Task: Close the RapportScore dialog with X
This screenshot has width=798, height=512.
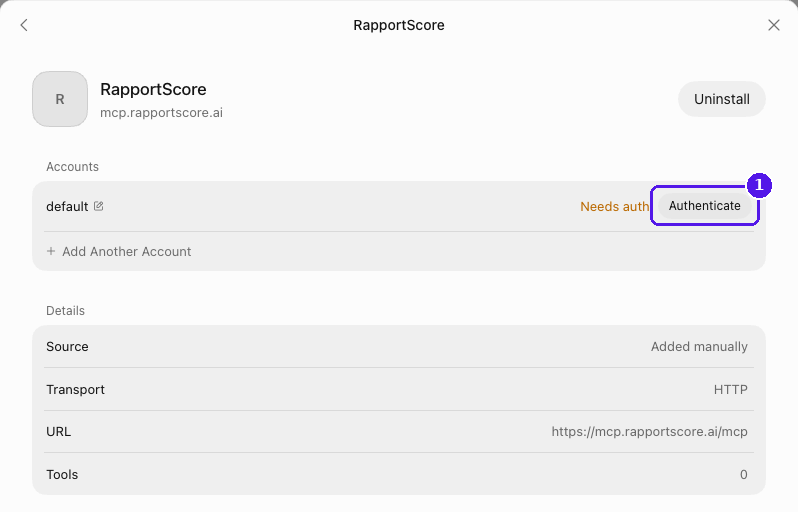Action: click(774, 25)
